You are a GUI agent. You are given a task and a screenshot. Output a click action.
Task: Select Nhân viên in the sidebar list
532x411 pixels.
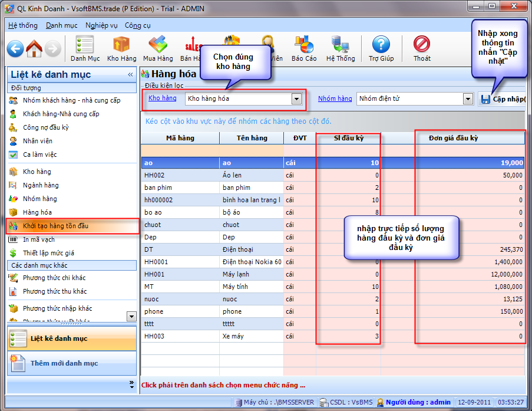tap(38, 141)
